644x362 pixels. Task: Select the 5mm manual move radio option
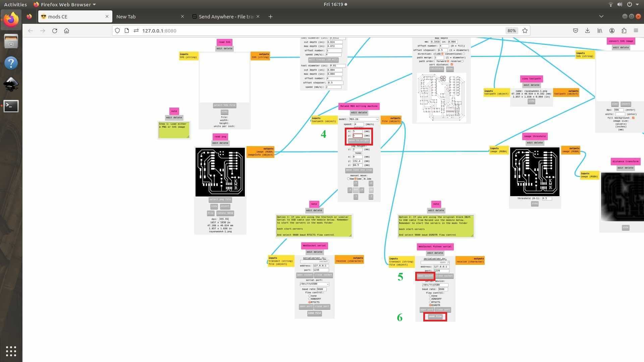pos(348,179)
